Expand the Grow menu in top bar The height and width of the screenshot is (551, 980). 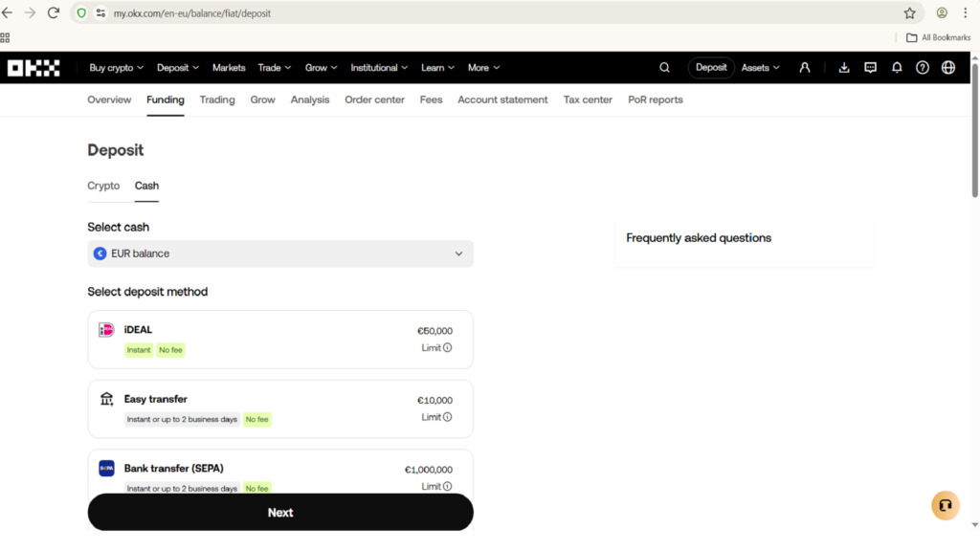coord(321,68)
